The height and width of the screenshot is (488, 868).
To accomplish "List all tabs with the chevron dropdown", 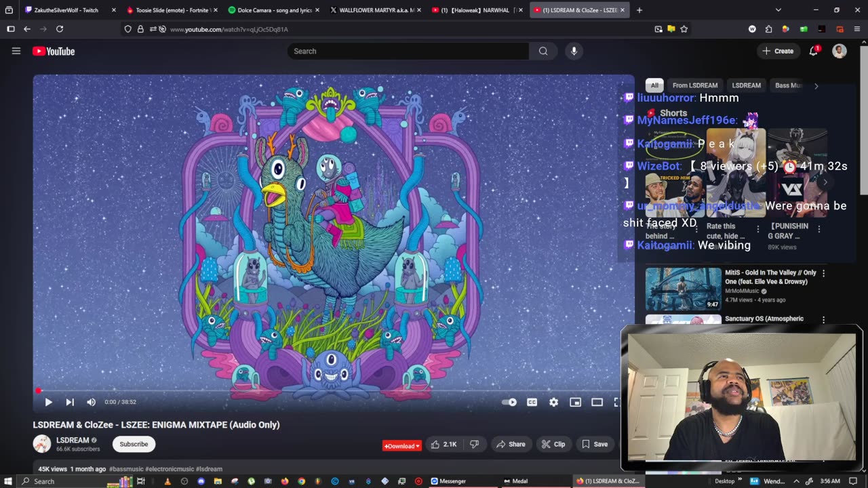I will (x=778, y=10).
